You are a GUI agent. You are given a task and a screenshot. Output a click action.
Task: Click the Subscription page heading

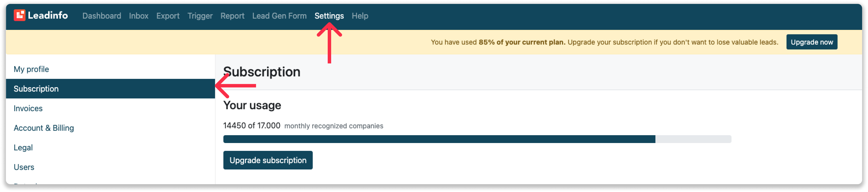click(x=262, y=72)
